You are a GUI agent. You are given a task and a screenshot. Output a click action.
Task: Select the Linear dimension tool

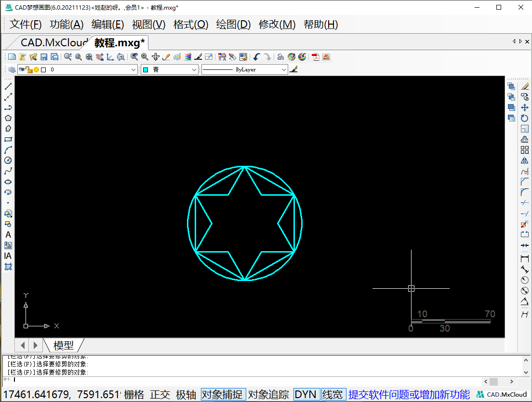[525, 258]
